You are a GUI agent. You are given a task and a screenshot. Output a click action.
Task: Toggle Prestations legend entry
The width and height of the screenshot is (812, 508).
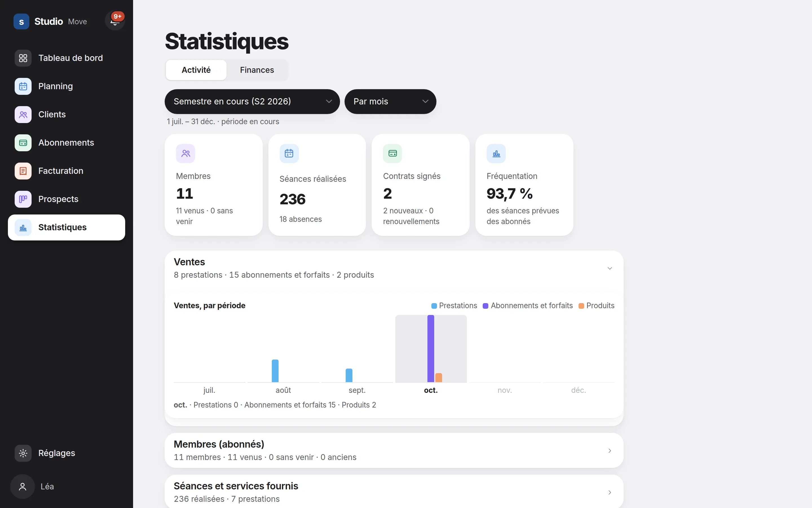pyautogui.click(x=454, y=306)
